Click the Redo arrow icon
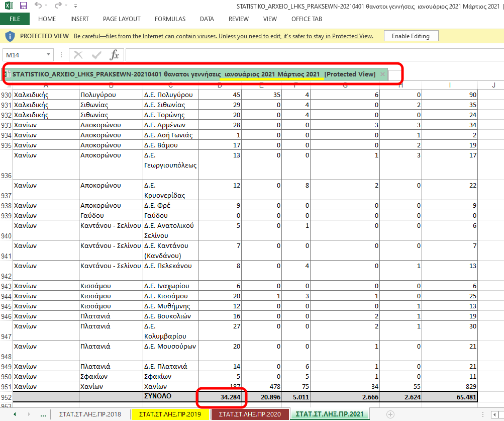The height and width of the screenshot is (421, 504). (58, 6)
